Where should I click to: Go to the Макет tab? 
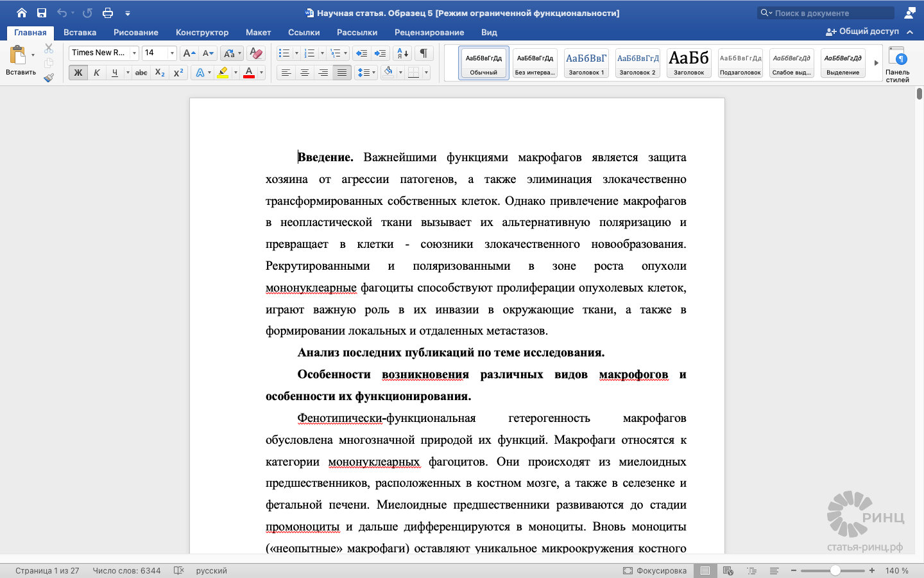point(258,32)
